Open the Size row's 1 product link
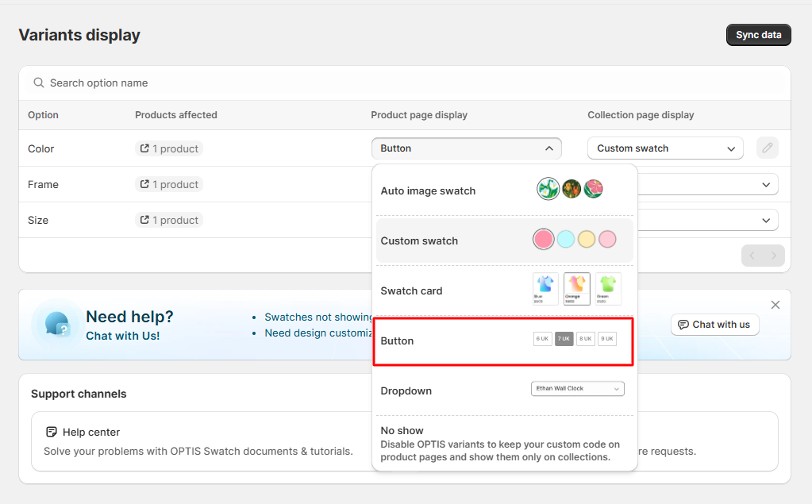The image size is (812, 504). (x=169, y=220)
